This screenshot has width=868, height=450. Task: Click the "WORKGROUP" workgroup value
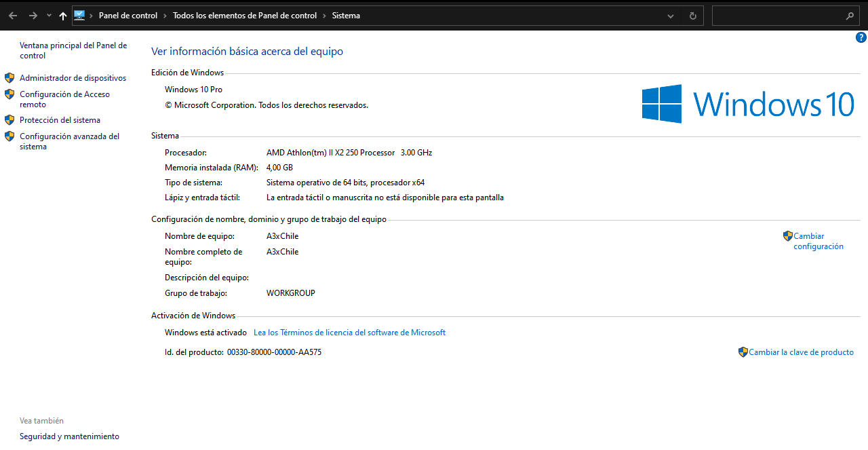click(x=291, y=293)
